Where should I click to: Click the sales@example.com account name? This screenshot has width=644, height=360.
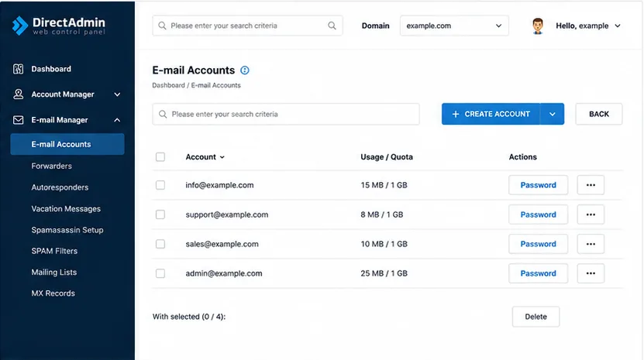[222, 244]
